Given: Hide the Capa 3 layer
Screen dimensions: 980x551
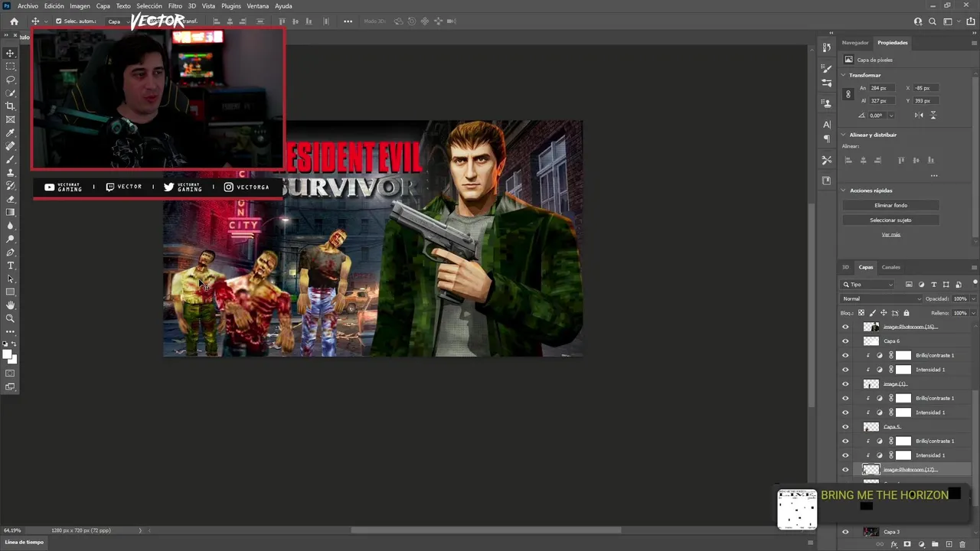Looking at the screenshot, I should tap(845, 532).
